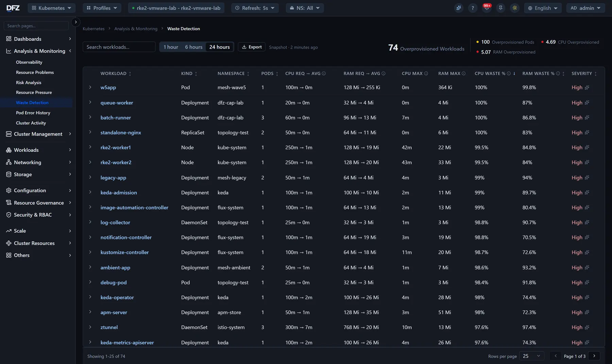Viewport: 612px width, 364px height.
Task: Click AI analyze icon for keda-admission row
Action: point(587,192)
